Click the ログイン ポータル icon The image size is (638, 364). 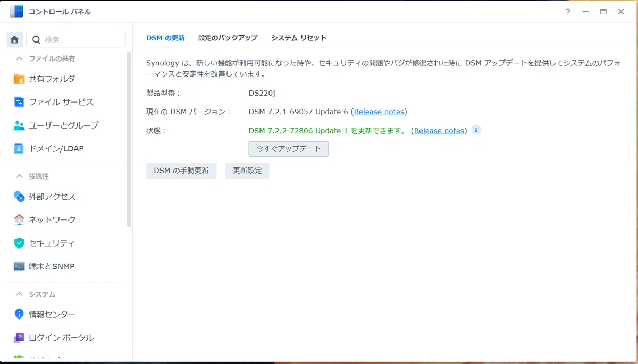click(x=19, y=337)
